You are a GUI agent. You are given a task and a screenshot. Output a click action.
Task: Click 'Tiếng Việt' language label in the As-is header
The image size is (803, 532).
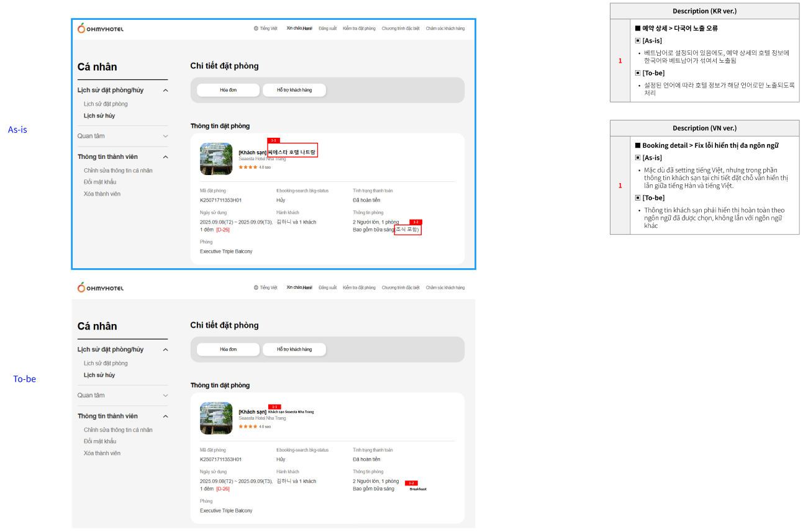[x=269, y=29]
